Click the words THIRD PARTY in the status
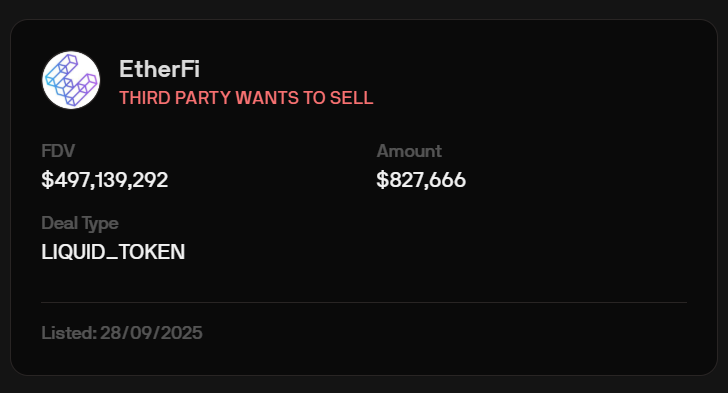 pyautogui.click(x=175, y=98)
